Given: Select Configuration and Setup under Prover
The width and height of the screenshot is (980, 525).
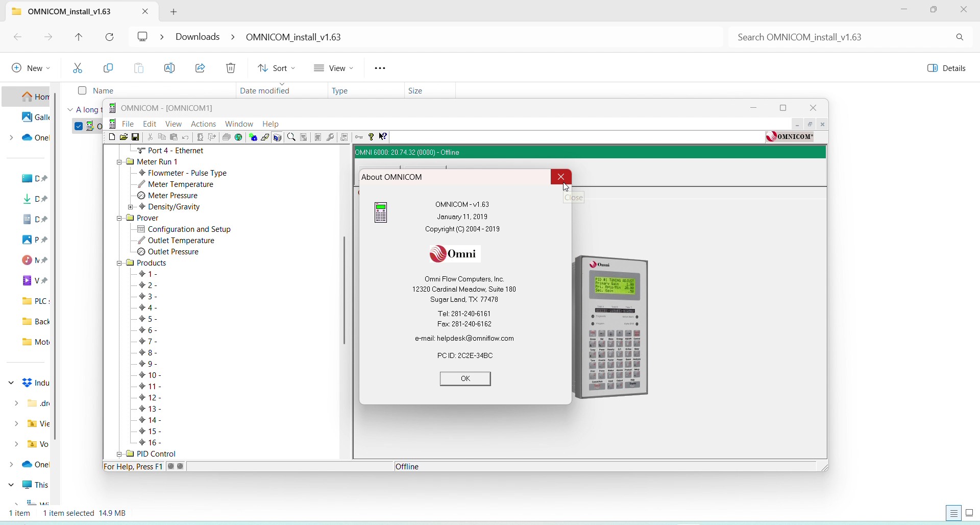Looking at the screenshot, I should click(189, 230).
